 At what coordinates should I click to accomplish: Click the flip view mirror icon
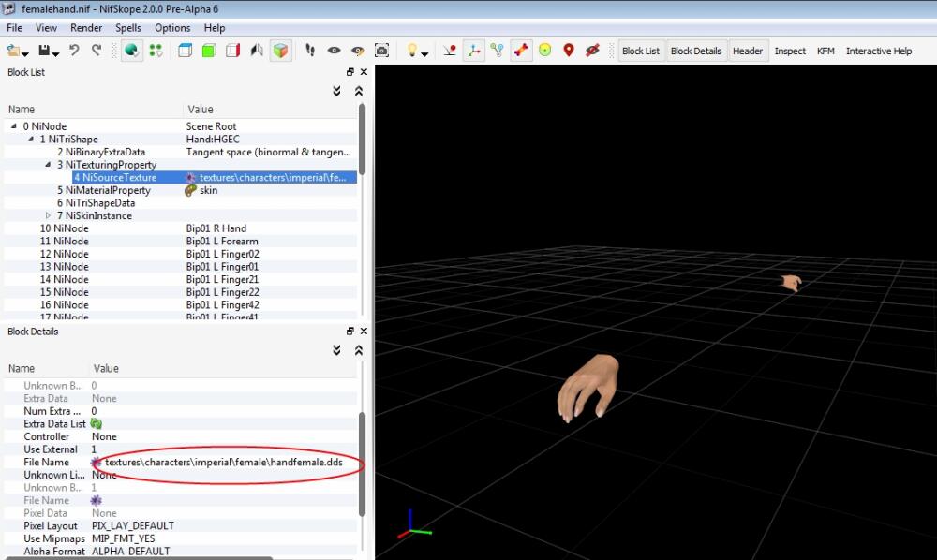(x=257, y=51)
